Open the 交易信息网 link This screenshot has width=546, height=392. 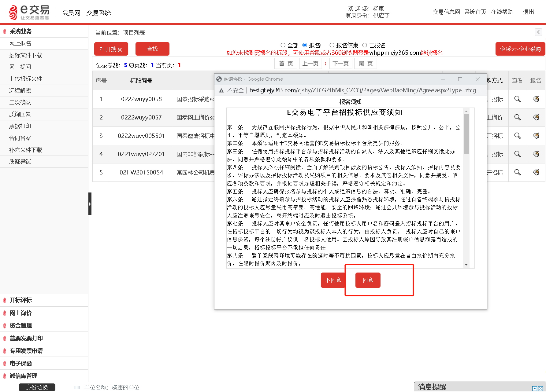click(x=446, y=12)
